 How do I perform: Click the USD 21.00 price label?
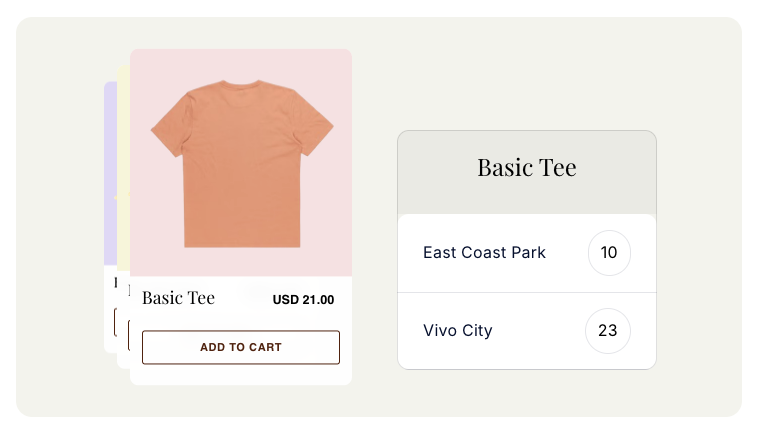pos(303,299)
